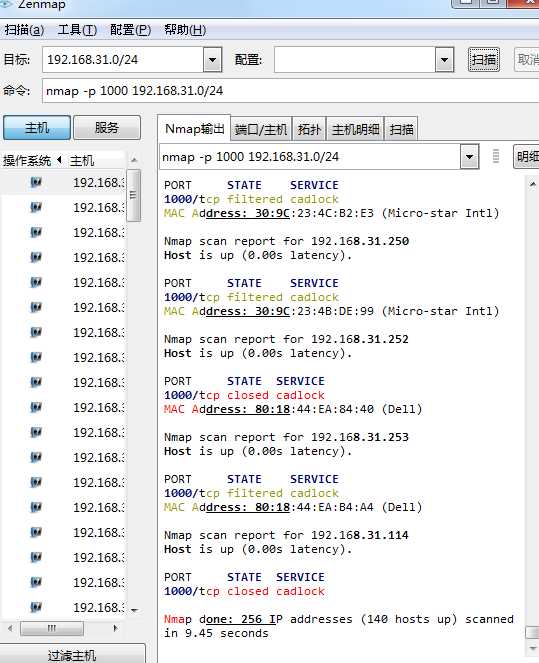Expand the target dropdown arrow
Screen dimensions: 539x663
tap(213, 60)
